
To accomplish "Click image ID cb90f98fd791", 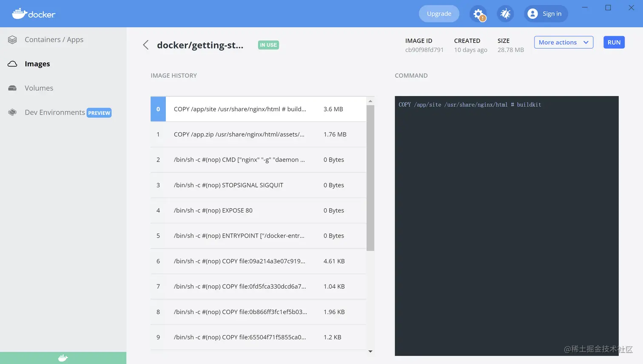I will [424, 50].
